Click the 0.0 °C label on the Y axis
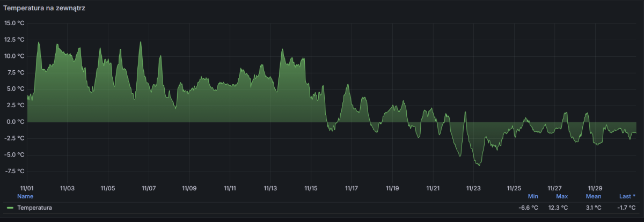Image resolution: width=644 pixels, height=222 pixels. [15, 122]
